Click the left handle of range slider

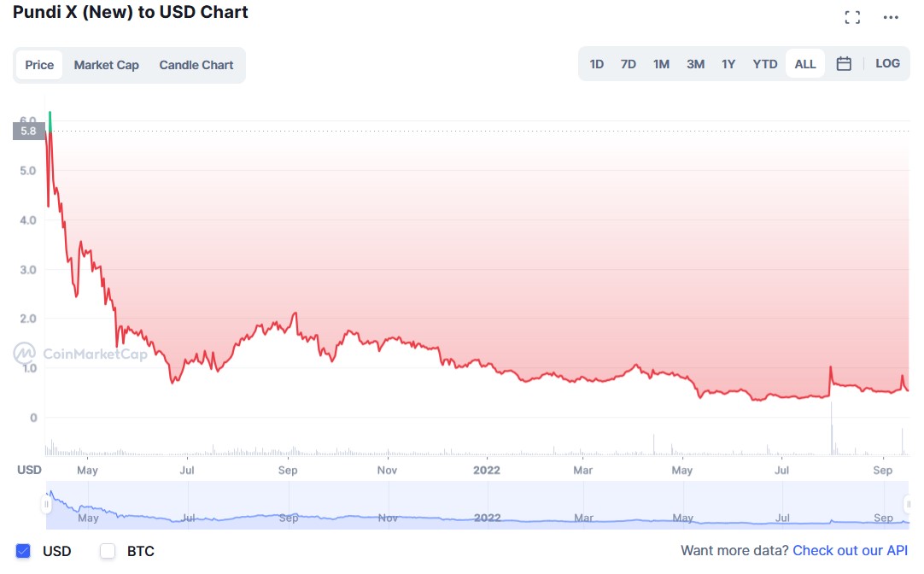click(x=46, y=505)
